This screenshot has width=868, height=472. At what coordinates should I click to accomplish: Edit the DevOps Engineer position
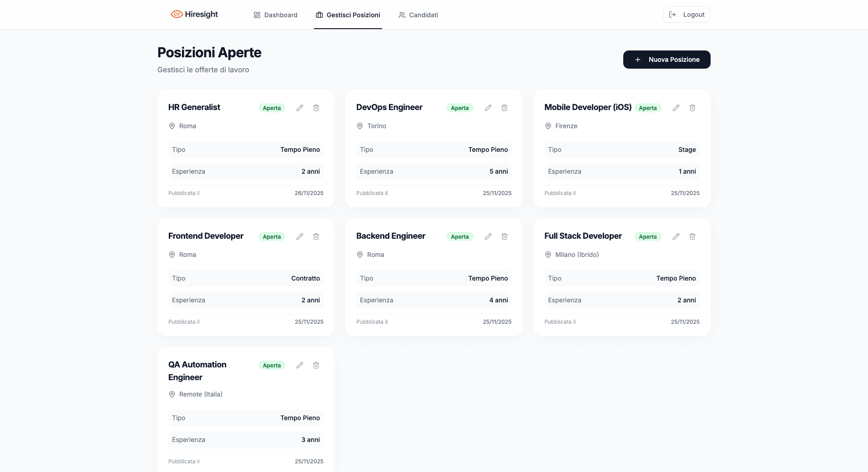pos(488,108)
